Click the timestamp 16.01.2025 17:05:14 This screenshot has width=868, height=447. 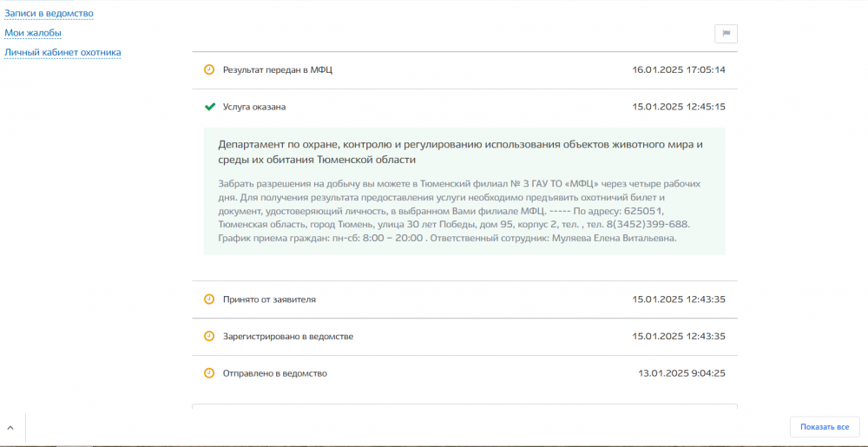tap(678, 69)
